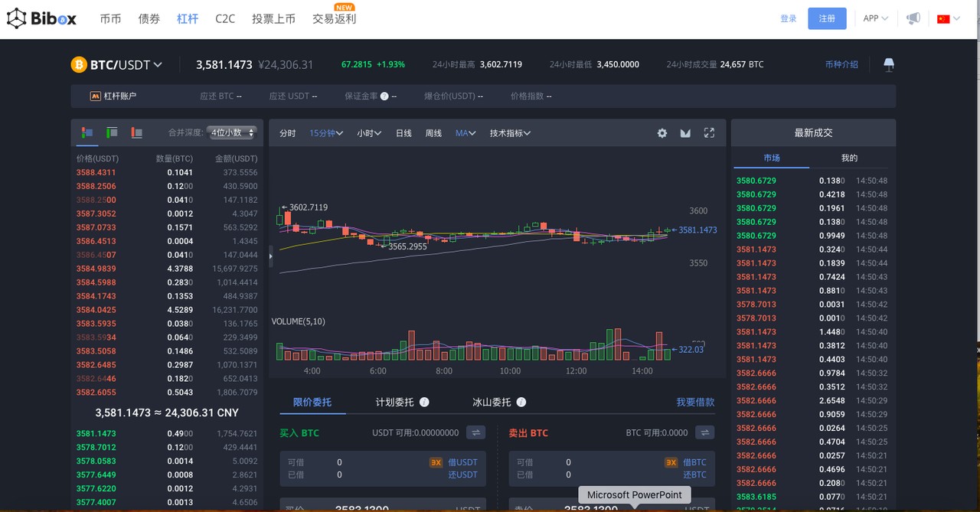This screenshot has height=512, width=980.
Task: Click the info icon beside 计划委托
Action: pos(424,402)
